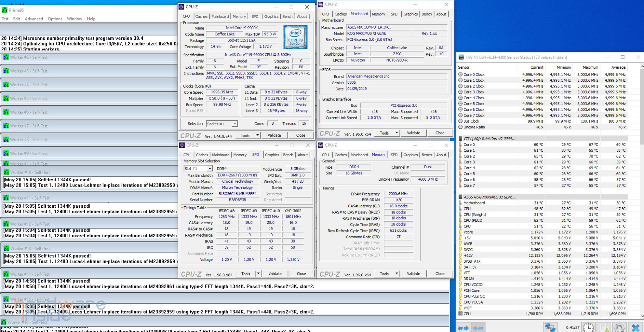Open the Window menu in Prime95
This screenshot has height=332, width=644.
pos(74,19)
